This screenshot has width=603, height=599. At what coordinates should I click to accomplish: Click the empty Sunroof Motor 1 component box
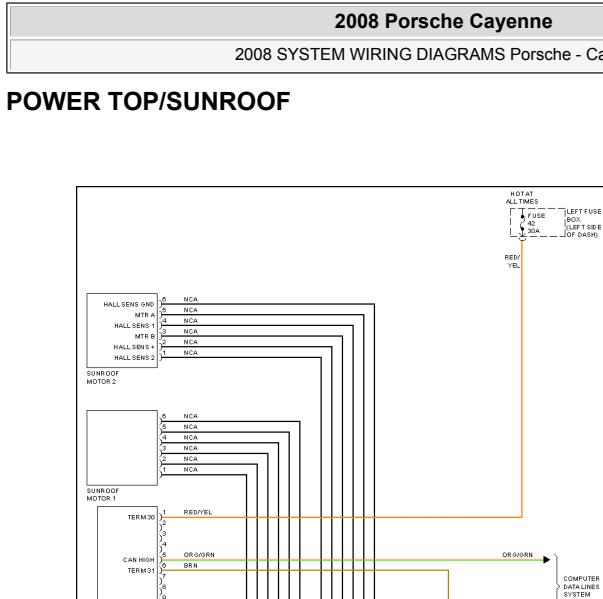click(x=122, y=448)
